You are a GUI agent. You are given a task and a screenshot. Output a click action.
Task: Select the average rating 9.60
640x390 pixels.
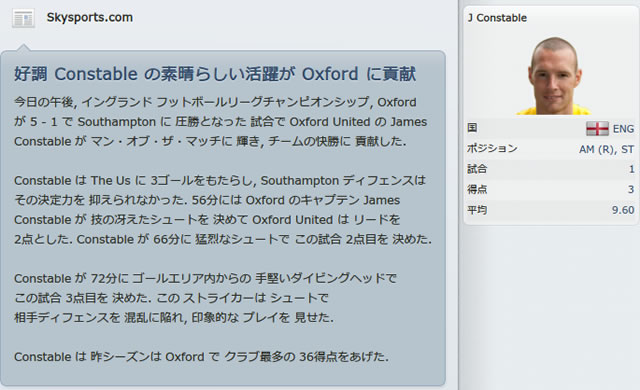[x=623, y=210]
